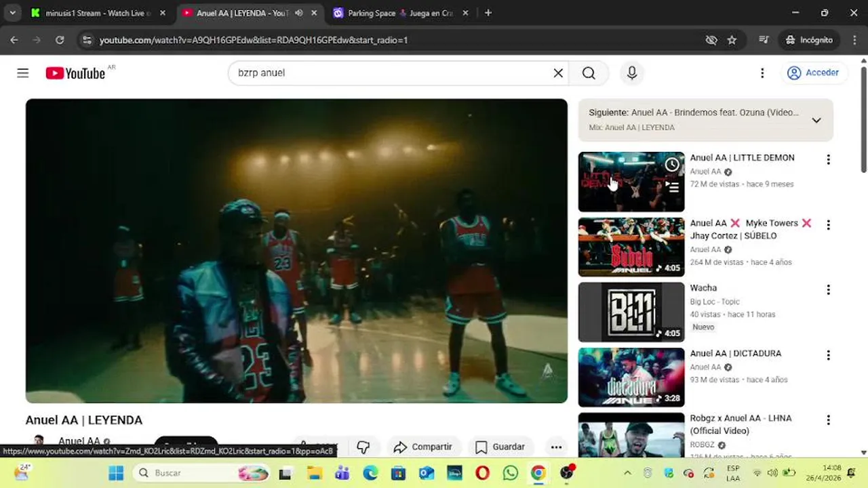Open Robgz x Anuel AA - LHNA title
The height and width of the screenshot is (488, 868).
click(x=741, y=425)
